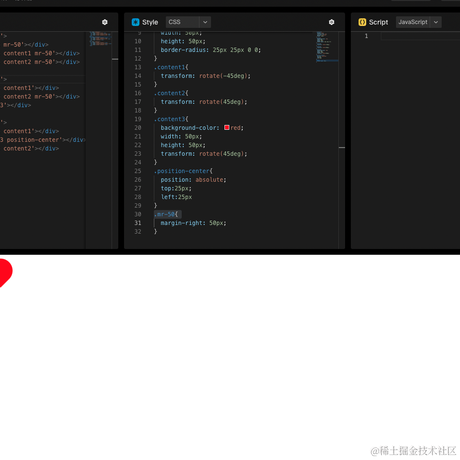
Task: Open the Style panel settings gear
Action: point(331,22)
